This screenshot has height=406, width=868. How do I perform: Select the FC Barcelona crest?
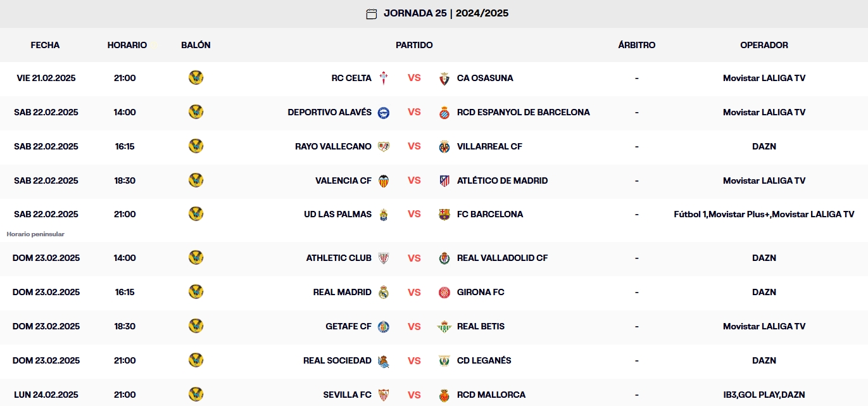(444, 214)
